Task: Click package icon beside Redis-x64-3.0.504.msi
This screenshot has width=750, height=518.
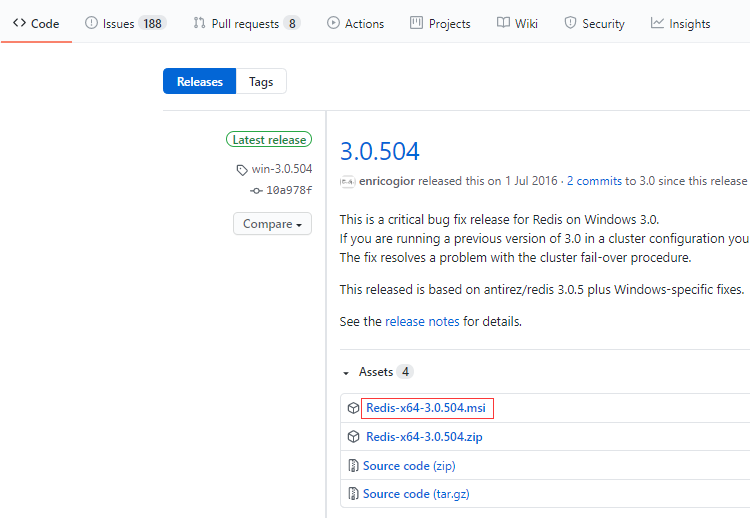Action: [353, 408]
